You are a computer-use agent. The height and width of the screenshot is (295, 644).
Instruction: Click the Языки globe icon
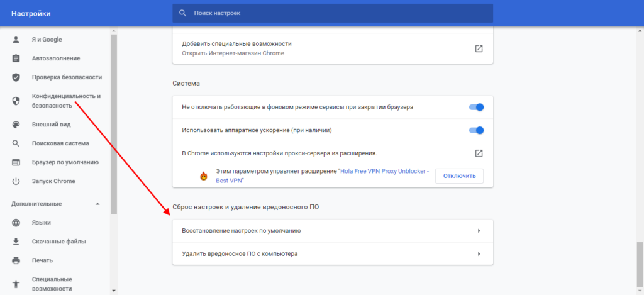(16, 223)
